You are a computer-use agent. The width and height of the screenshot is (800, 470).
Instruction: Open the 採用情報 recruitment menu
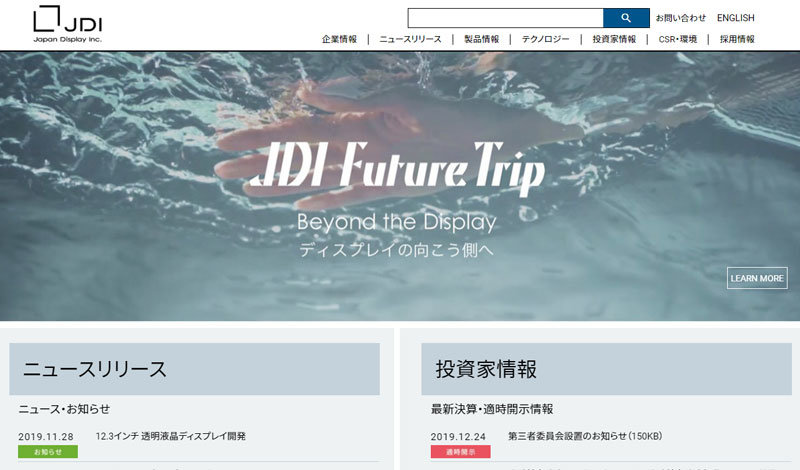click(737, 39)
